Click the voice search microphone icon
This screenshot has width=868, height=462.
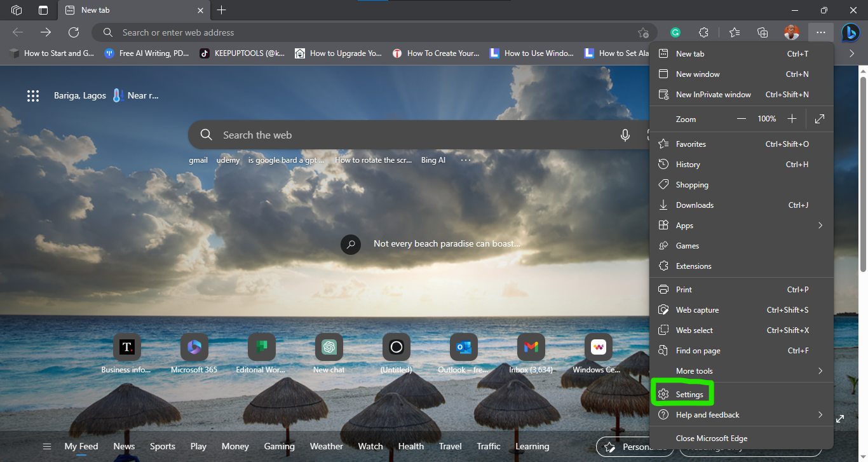(x=625, y=135)
